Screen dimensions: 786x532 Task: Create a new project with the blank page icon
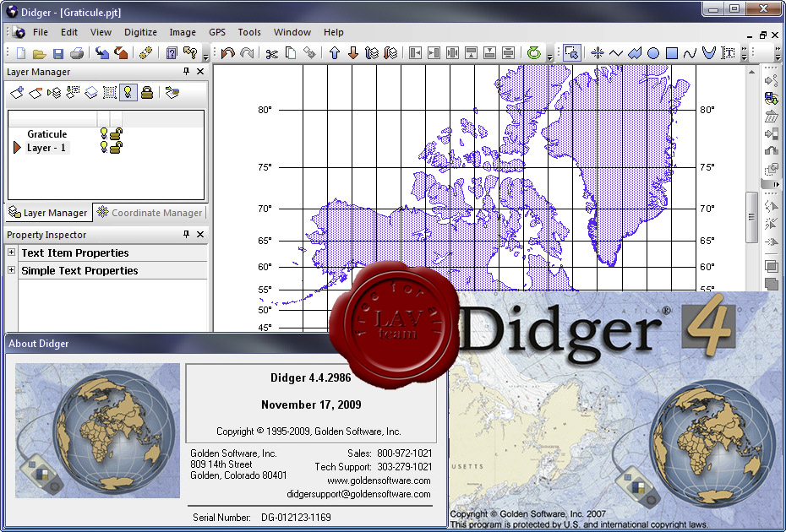(x=21, y=53)
